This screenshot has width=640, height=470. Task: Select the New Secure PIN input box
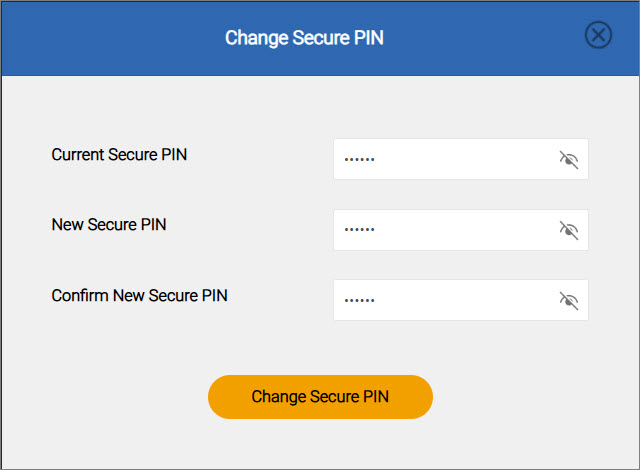pyautogui.click(x=461, y=230)
